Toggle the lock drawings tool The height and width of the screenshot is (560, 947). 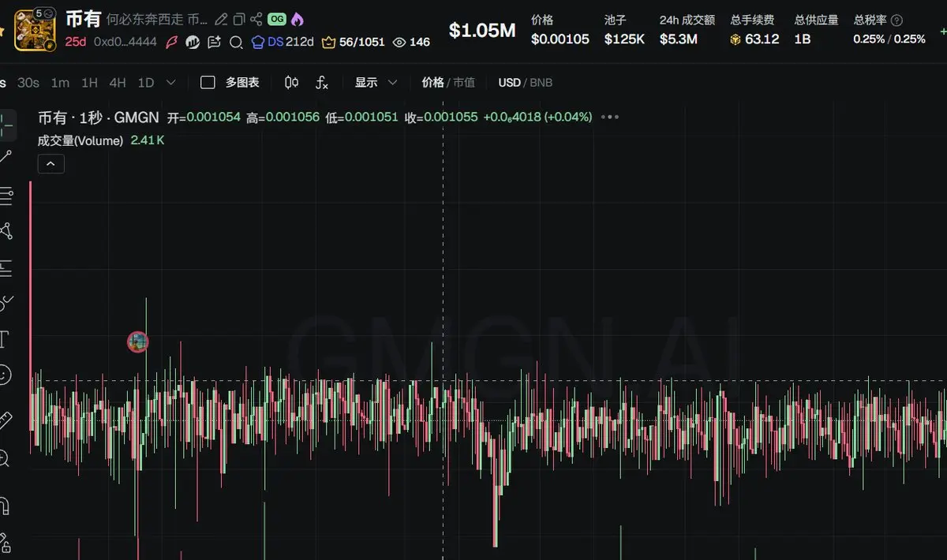tap(5, 543)
